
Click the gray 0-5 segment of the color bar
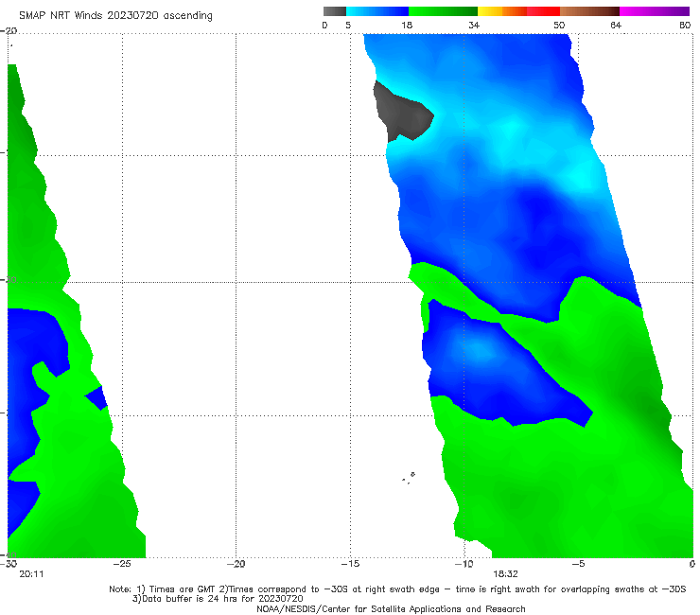pos(335,11)
